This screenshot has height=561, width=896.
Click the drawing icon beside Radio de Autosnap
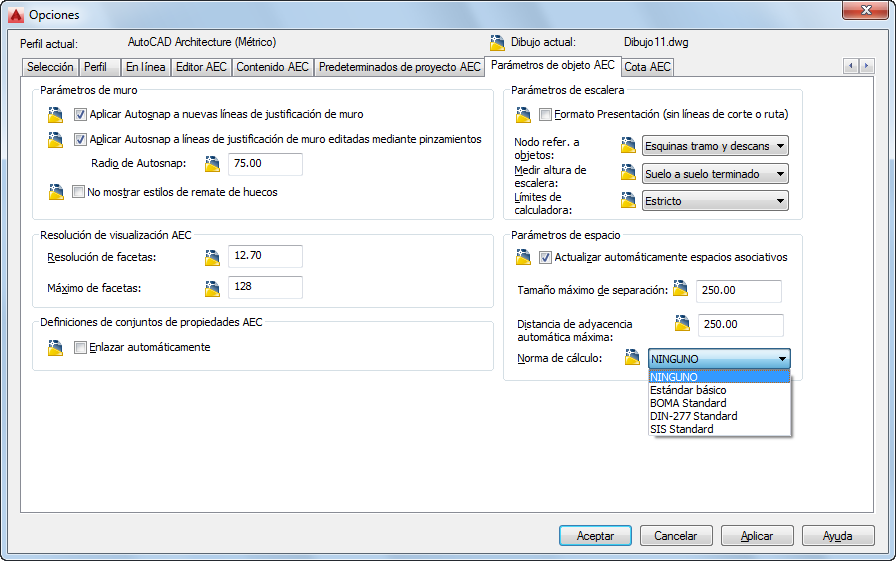tap(212, 164)
